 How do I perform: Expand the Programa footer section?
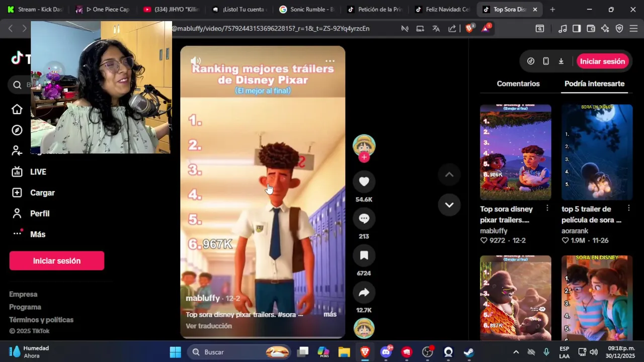tap(25, 307)
